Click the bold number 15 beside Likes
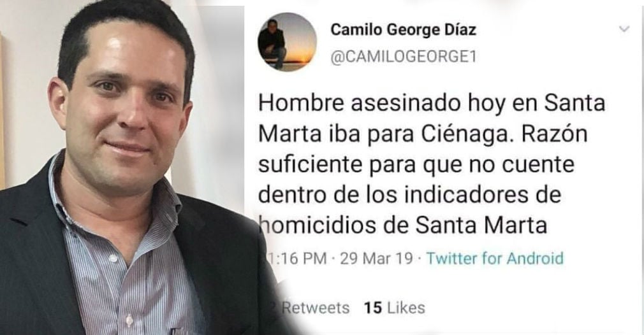The height and width of the screenshot is (335, 644). point(373,308)
